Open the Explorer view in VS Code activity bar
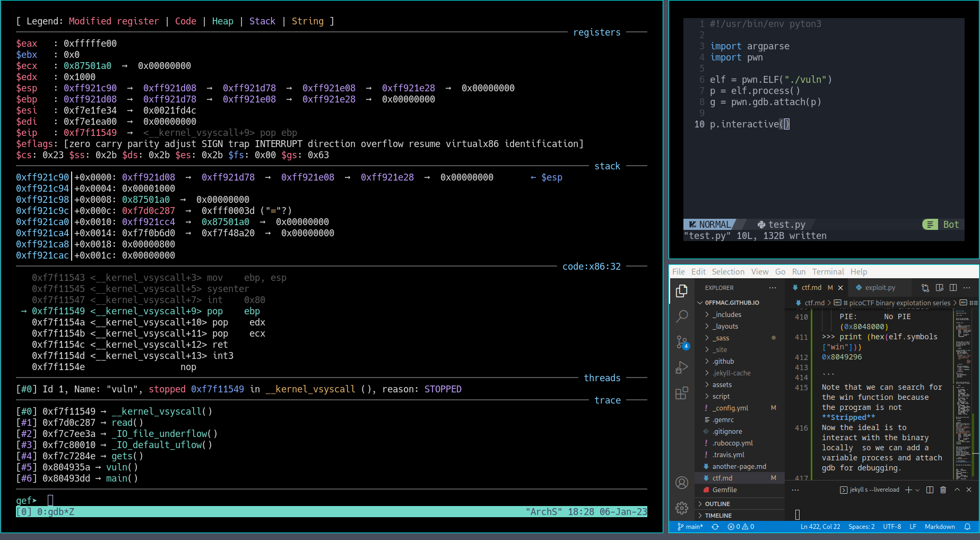Viewport: 980px width, 540px height. tap(682, 291)
